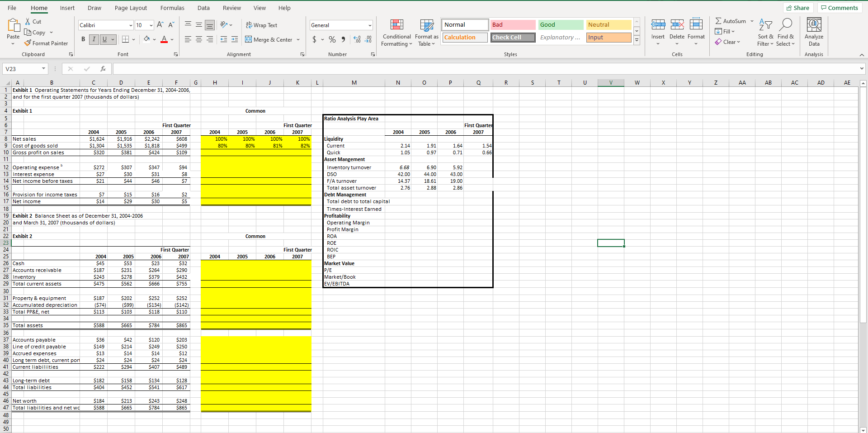Viewport: 868px width, 433px height.
Task: Open the Fill Color dropdown arrow
Action: click(154, 39)
